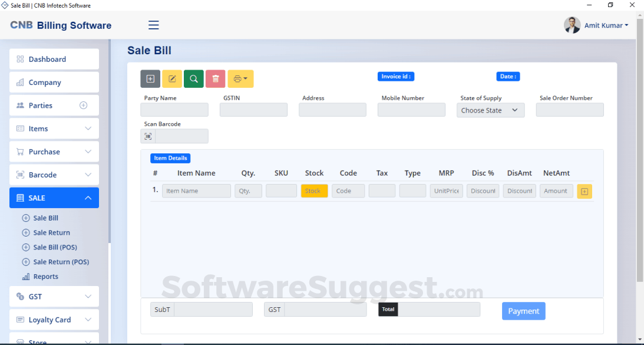Viewport: 644px width, 345px height.
Task: Click the Item Details badge
Action: [x=170, y=158]
